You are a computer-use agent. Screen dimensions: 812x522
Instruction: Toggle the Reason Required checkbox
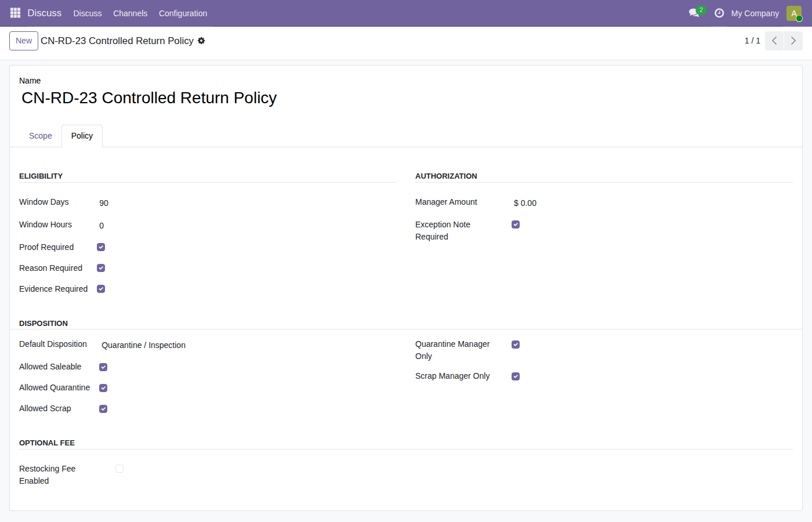click(x=101, y=268)
